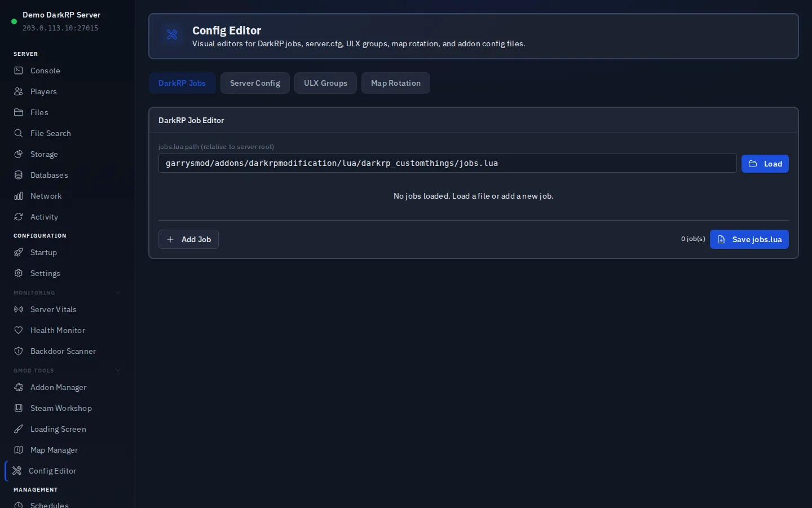Click the Activity refresh icon

19,217
